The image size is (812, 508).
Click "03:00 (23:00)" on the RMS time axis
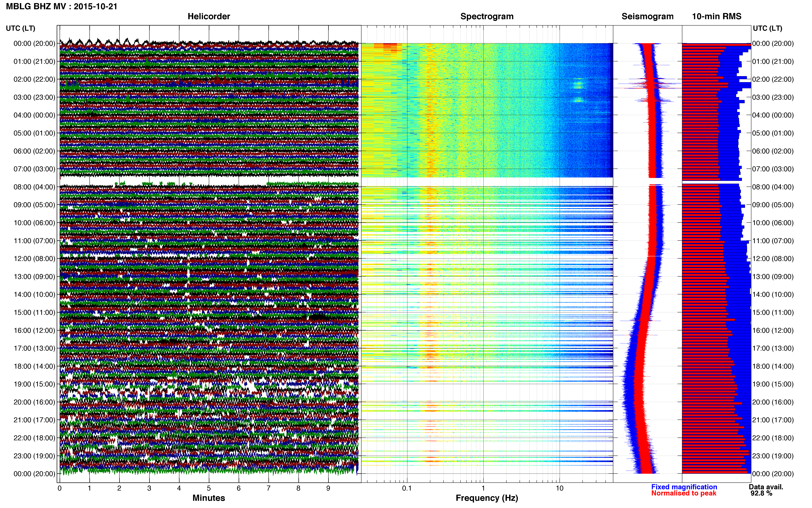[773, 97]
